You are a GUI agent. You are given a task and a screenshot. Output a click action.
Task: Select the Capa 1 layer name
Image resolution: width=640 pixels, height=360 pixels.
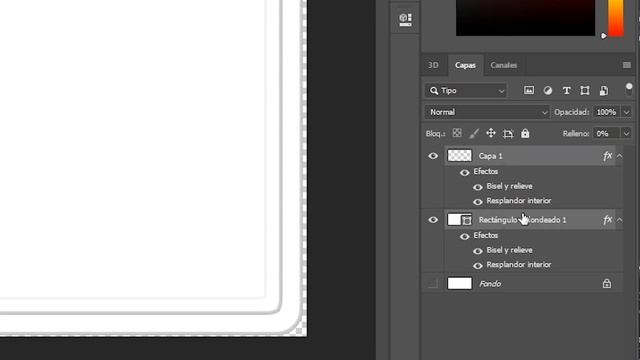point(491,156)
